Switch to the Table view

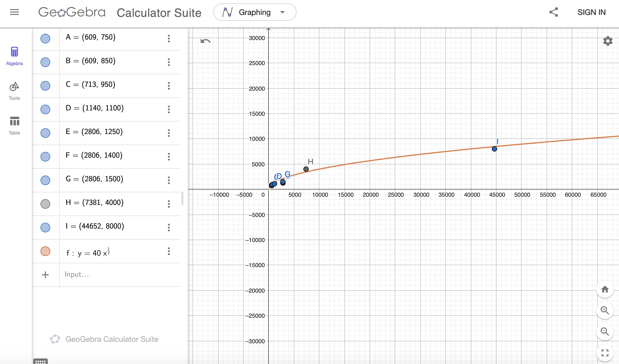click(14, 126)
